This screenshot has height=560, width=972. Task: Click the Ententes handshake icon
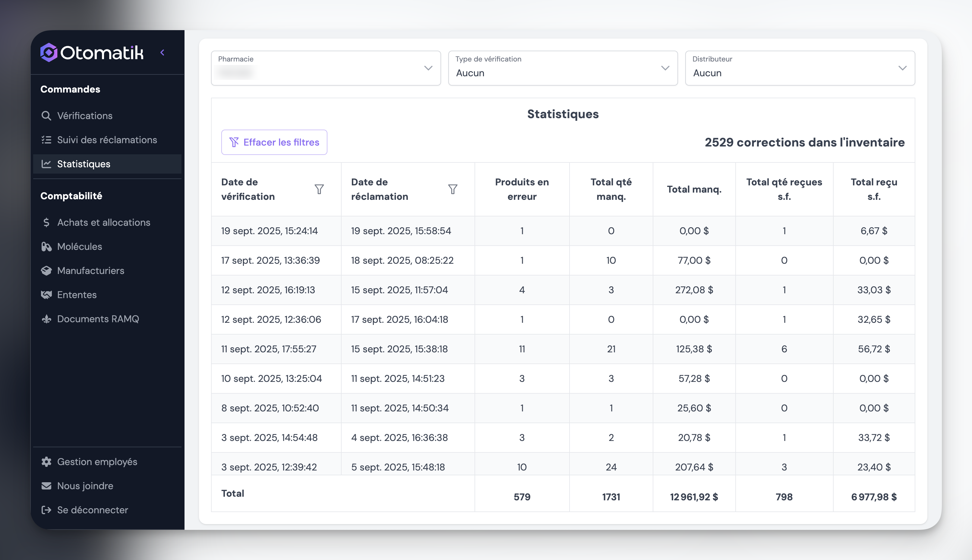click(46, 295)
